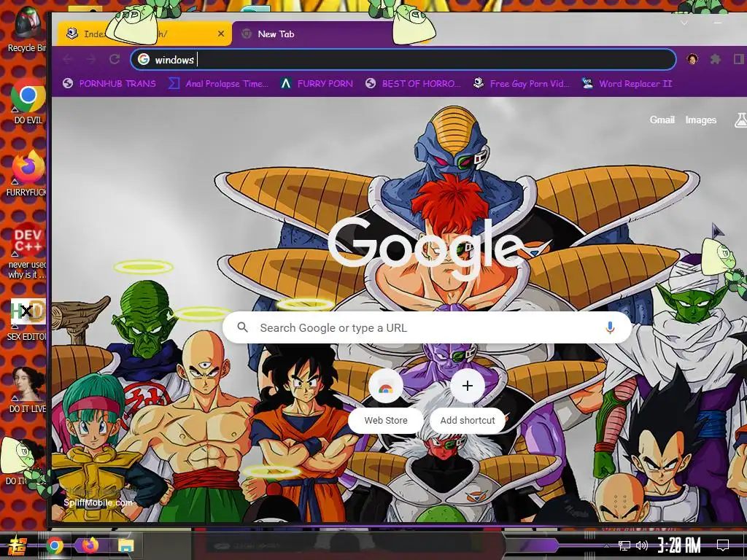Open the volume speaker tray icon
747x560 pixels.
tap(642, 545)
